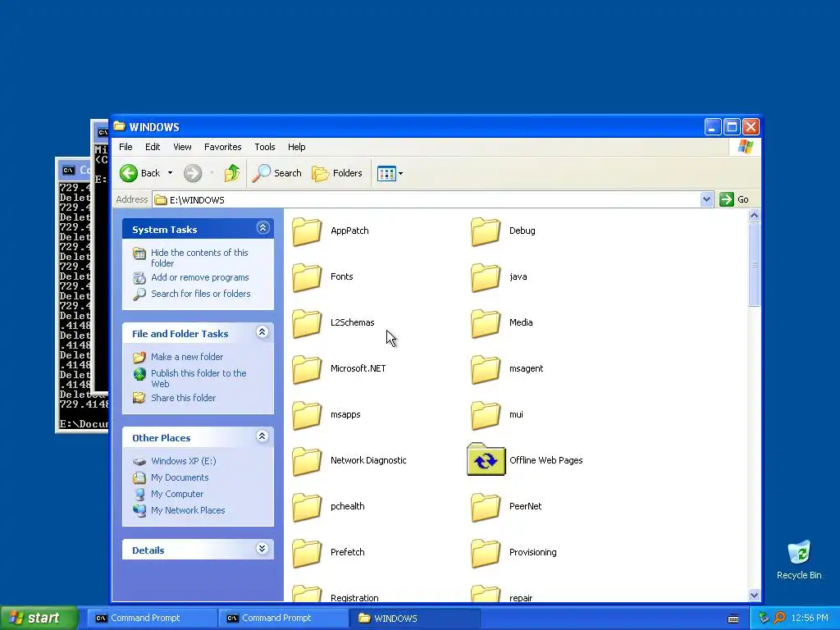Select the Offline Web Pages icon
Viewport: 840px width, 630px height.
point(486,459)
